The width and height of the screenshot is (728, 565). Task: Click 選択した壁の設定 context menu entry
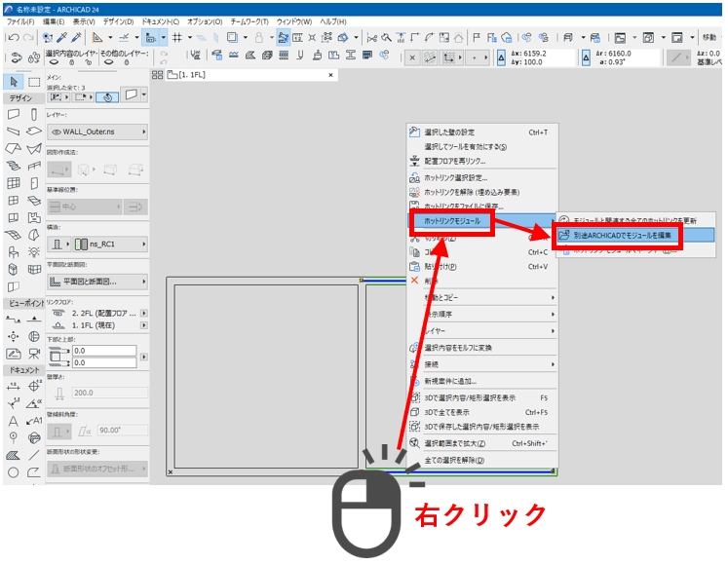(x=482, y=132)
